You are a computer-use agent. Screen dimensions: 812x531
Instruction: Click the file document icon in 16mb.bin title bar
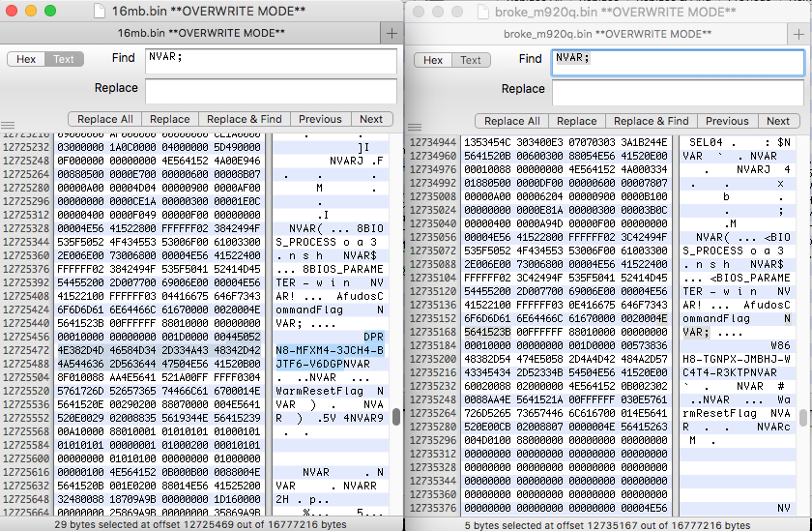pos(100,11)
